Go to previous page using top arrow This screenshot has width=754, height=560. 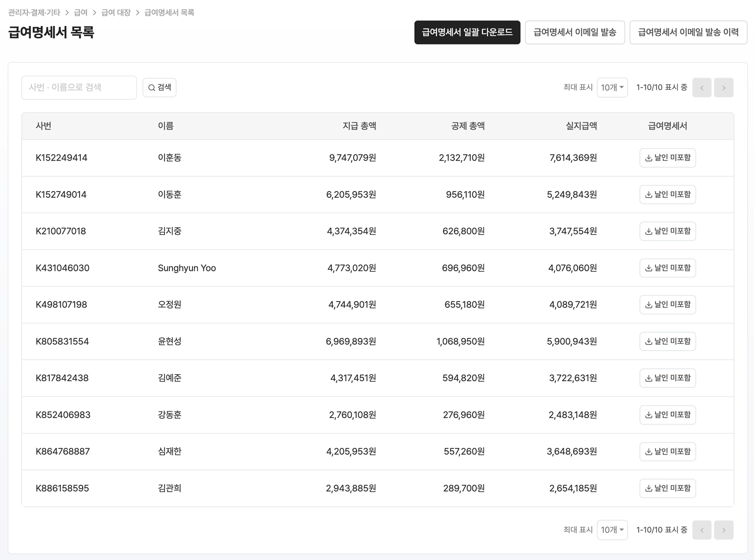(x=701, y=87)
